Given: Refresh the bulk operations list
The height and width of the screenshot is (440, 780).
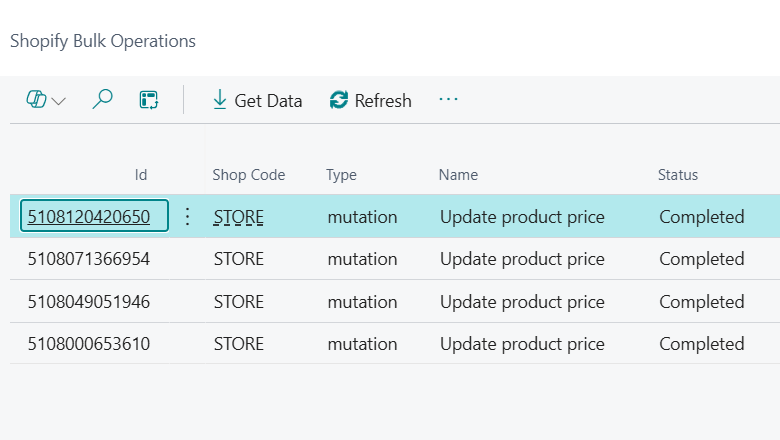Looking at the screenshot, I should [371, 100].
